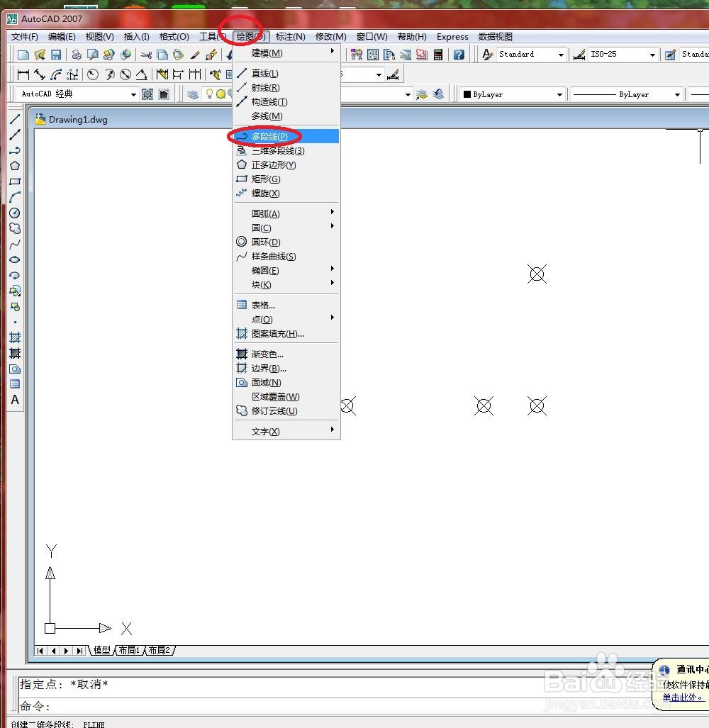Click the Help question mark icon
The width and height of the screenshot is (709, 728).
click(459, 55)
